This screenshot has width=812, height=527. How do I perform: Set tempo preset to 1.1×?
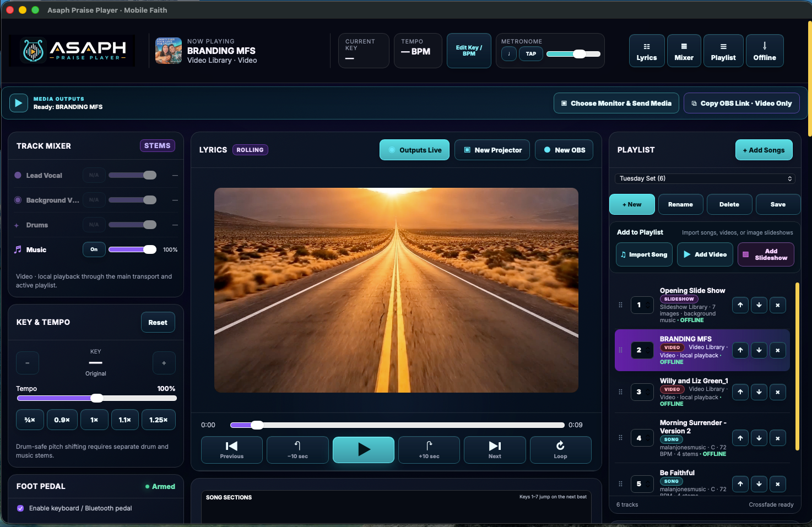point(125,420)
